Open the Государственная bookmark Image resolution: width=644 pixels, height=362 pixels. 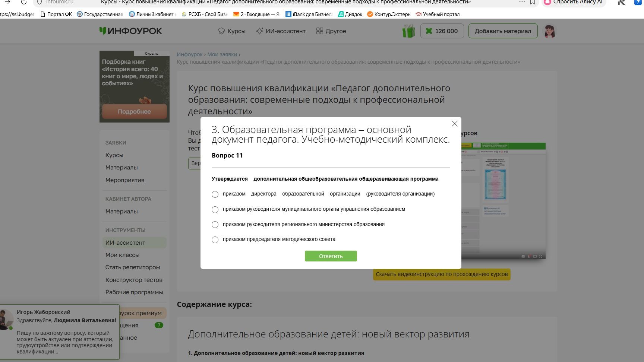pos(100,14)
